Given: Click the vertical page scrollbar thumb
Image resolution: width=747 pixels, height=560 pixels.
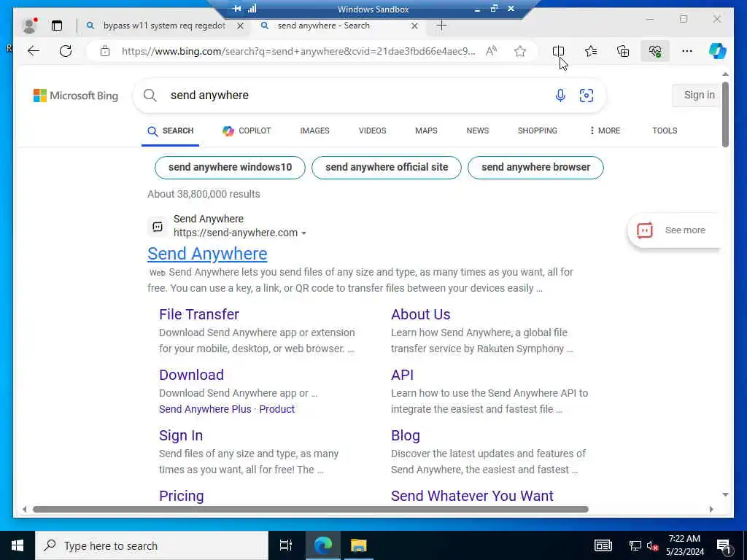Looking at the screenshot, I should pos(725,114).
